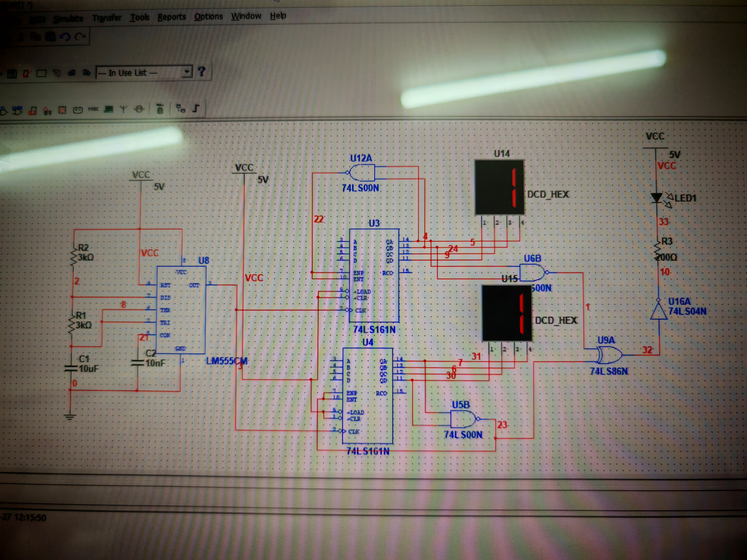Place a CMOS component from toolbar
747x560 pixels.
(x=18, y=110)
